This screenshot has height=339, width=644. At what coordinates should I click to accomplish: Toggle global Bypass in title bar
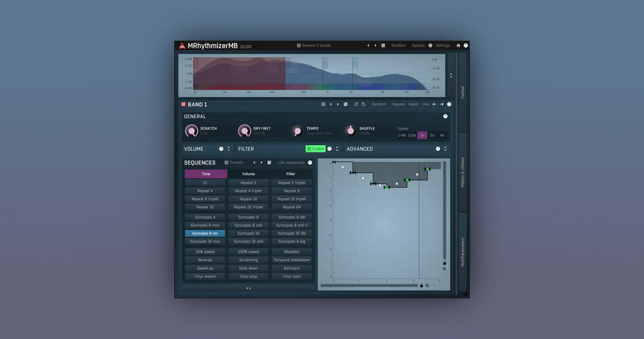pos(418,45)
